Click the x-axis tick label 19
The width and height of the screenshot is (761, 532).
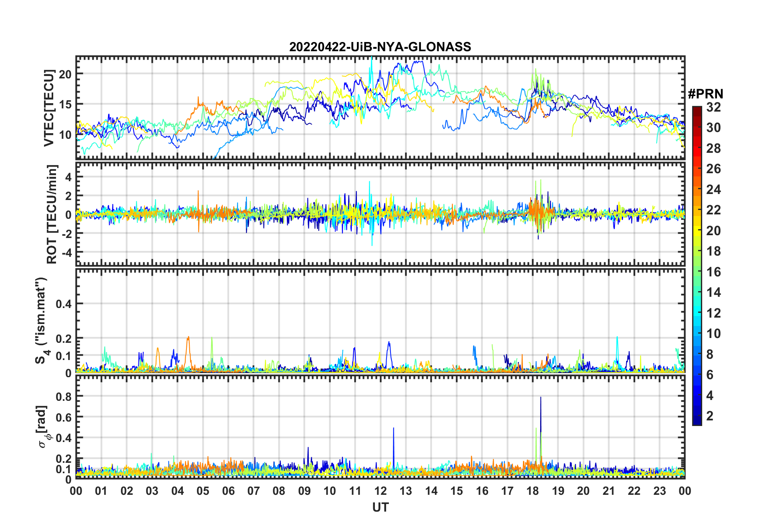click(x=558, y=491)
